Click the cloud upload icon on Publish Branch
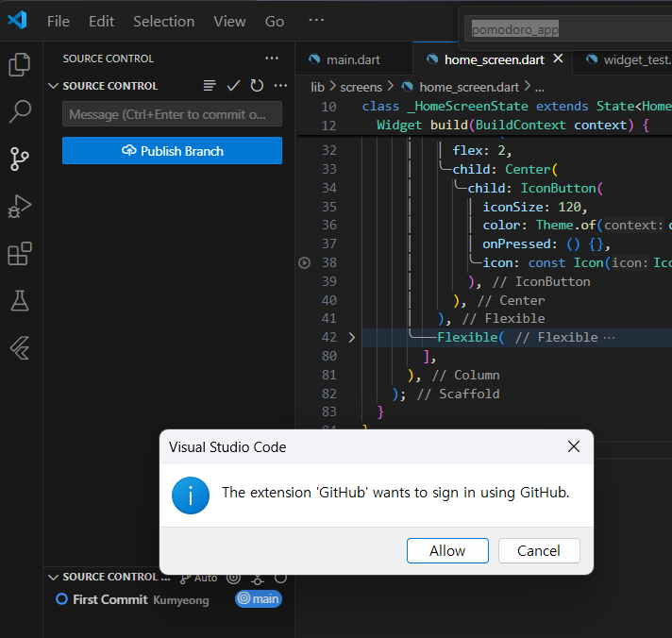672x638 pixels. (x=129, y=150)
